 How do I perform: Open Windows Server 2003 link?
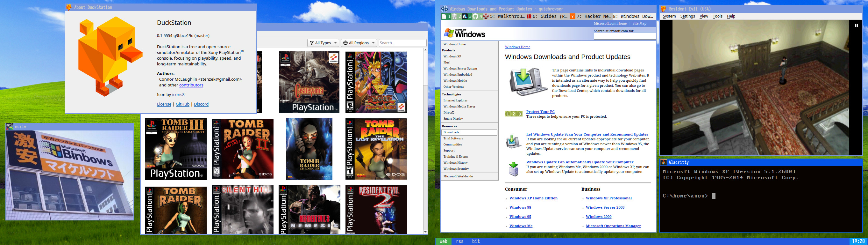point(605,208)
